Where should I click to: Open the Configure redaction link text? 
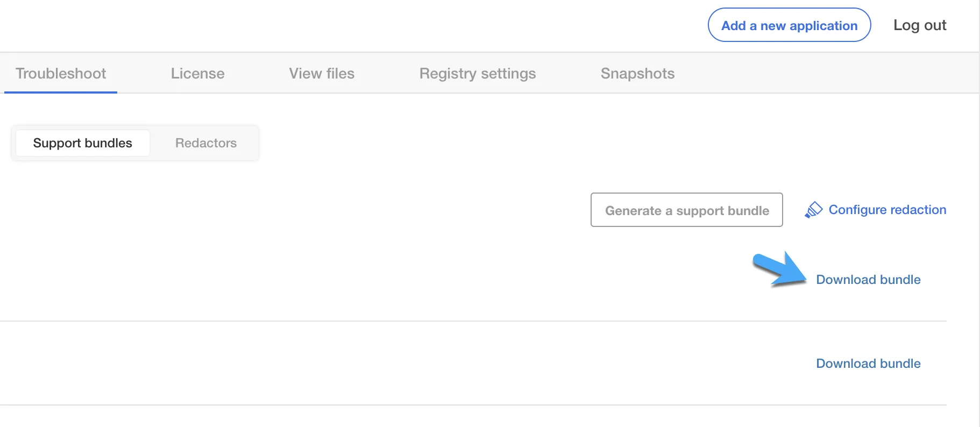click(x=887, y=210)
